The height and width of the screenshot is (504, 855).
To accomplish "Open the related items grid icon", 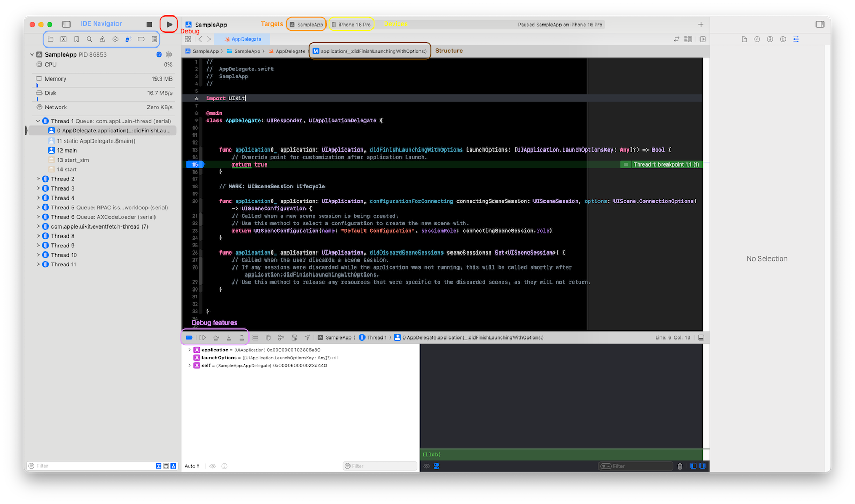I will pos(188,39).
